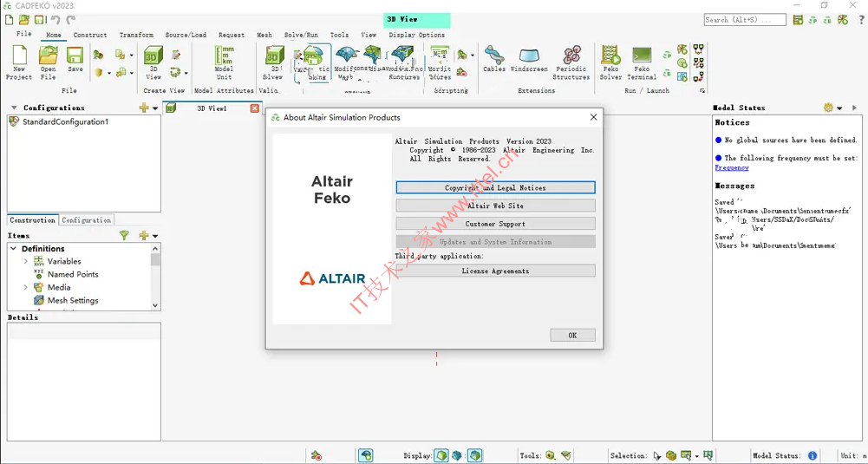Launch the Feko Solver

tap(610, 62)
